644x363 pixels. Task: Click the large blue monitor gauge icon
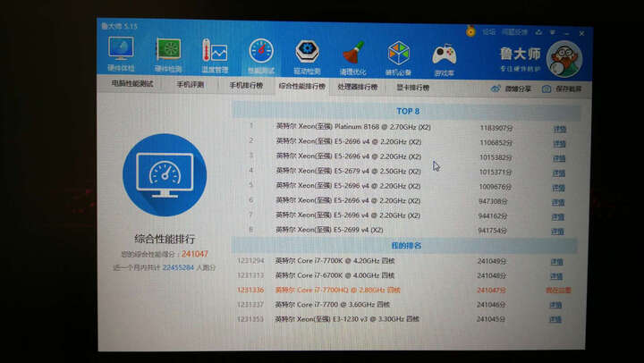tap(165, 174)
